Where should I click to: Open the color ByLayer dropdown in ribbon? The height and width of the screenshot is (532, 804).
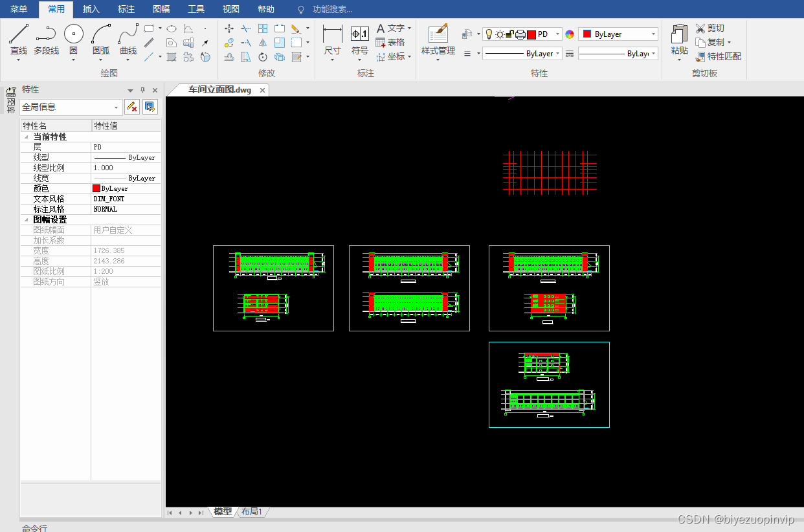653,34
